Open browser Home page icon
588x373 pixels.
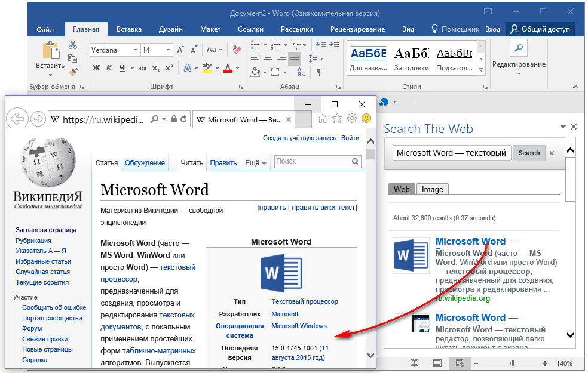tap(323, 119)
